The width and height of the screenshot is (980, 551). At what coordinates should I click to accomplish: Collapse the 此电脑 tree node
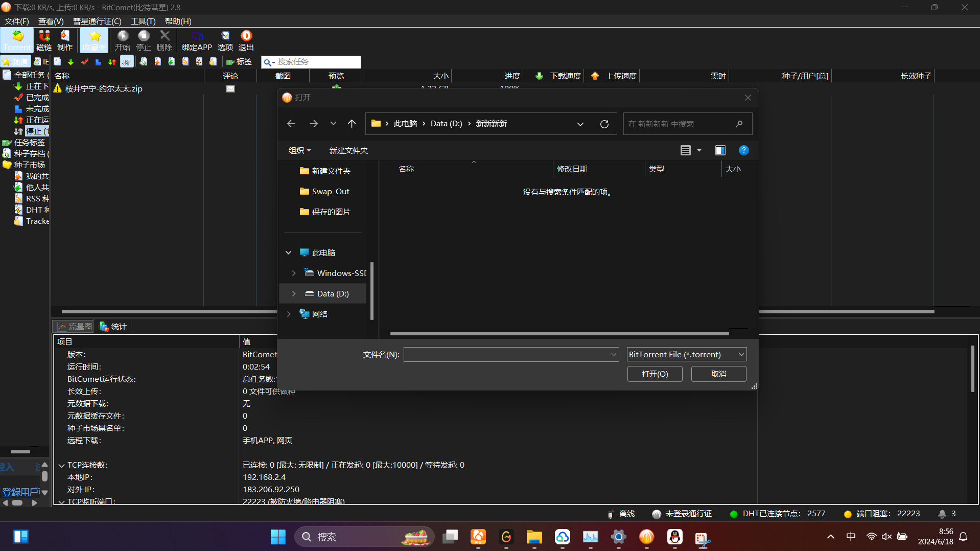[288, 252]
